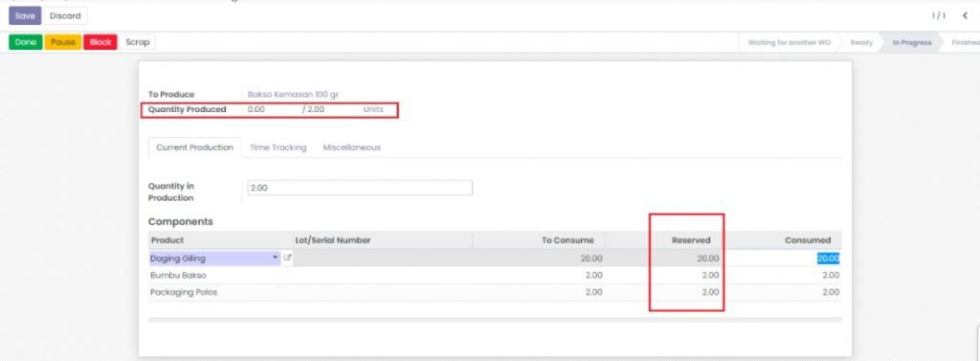
Task: Select the Packaging Polos row
Action: [x=495, y=292]
